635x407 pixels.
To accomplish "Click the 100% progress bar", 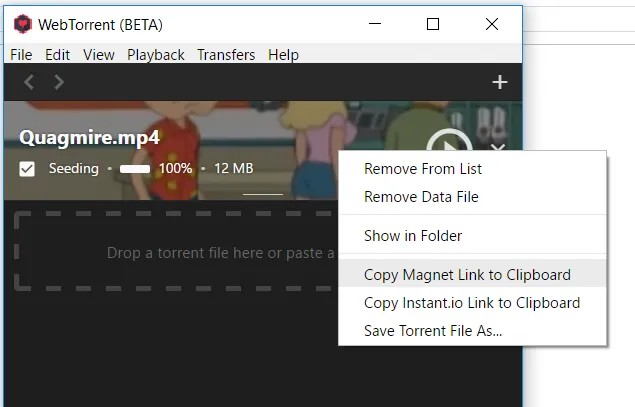I will pos(135,169).
